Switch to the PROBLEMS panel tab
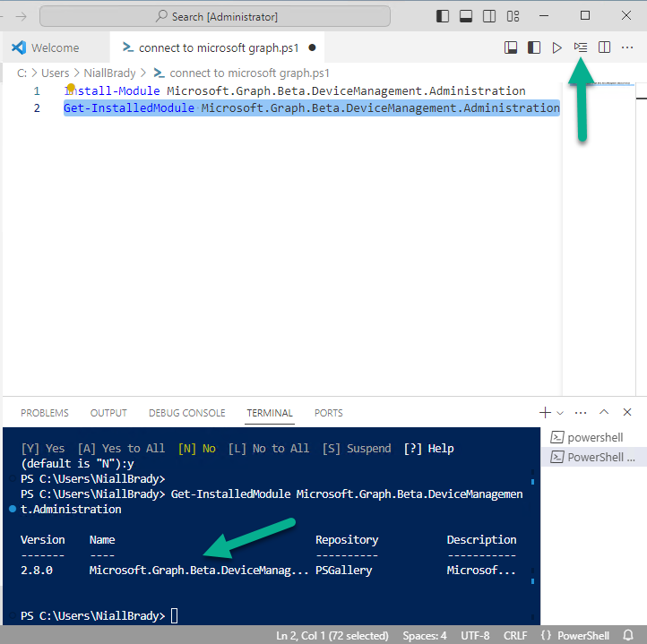647x644 pixels. (x=45, y=413)
